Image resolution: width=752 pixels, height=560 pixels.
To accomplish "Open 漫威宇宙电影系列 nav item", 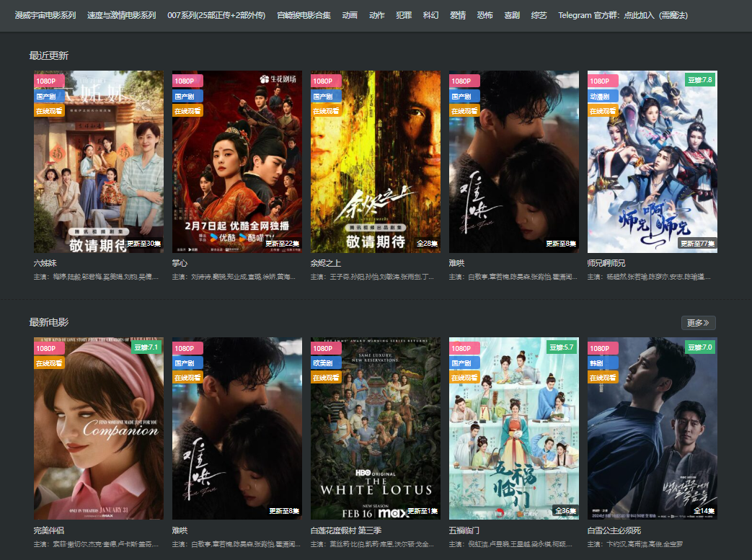I will tap(45, 15).
